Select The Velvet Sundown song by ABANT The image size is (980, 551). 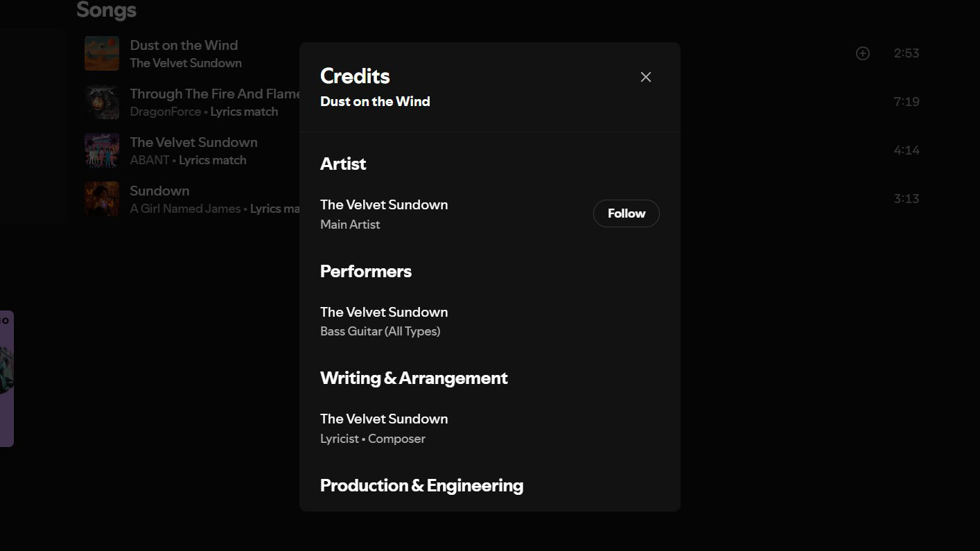click(193, 141)
